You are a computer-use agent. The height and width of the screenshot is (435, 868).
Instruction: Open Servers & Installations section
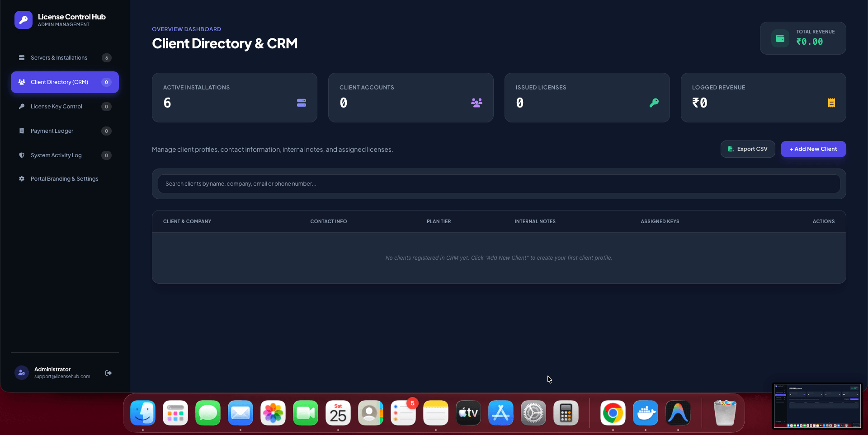click(x=65, y=58)
